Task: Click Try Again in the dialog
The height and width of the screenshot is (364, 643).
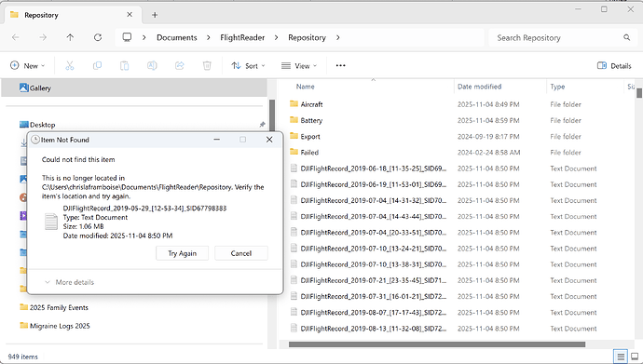Action: click(x=182, y=253)
